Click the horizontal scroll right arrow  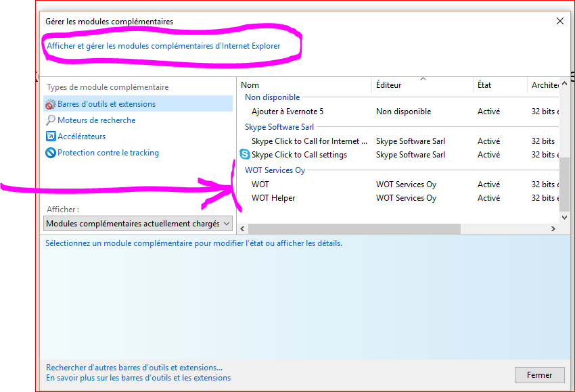point(553,228)
